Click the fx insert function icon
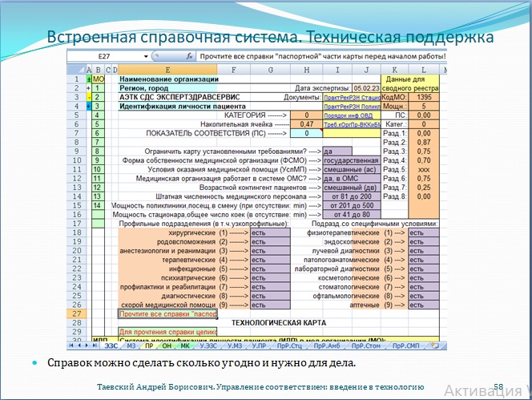Screen dimensions: 532x400 point(189,56)
